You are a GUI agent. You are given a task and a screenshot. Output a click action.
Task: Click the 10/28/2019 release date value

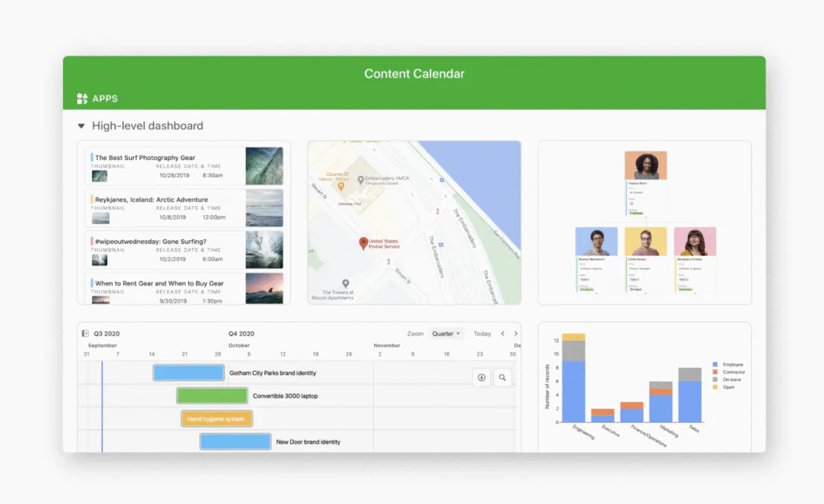(173, 175)
